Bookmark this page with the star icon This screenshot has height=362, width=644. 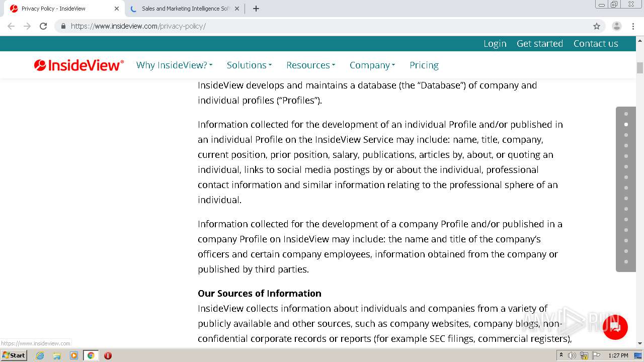[597, 26]
